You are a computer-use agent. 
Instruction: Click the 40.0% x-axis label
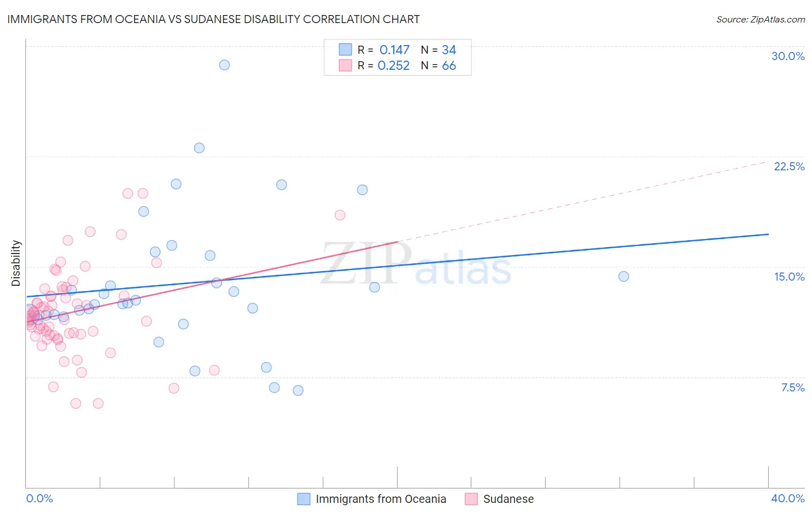788,498
